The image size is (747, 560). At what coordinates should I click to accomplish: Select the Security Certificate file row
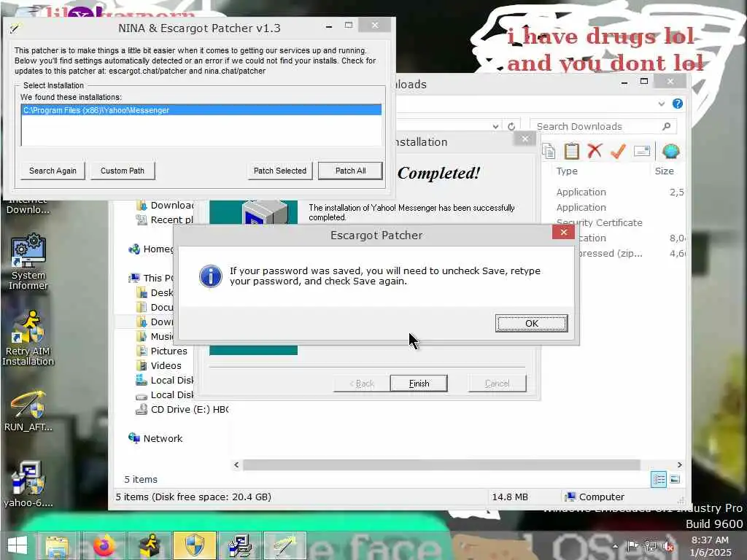[600, 222]
